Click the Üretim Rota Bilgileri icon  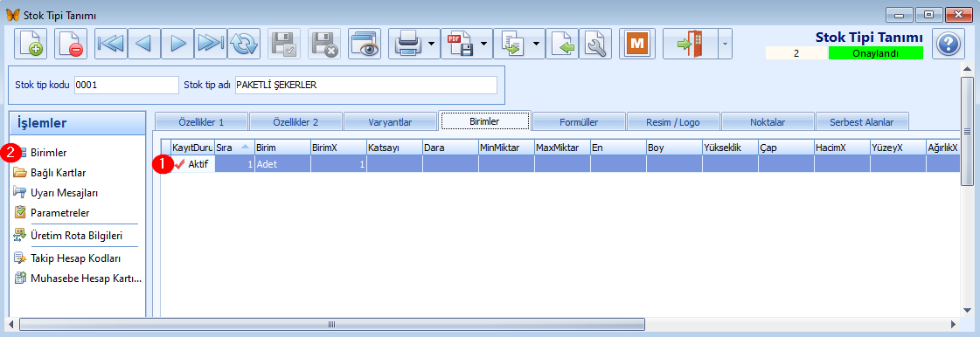click(19, 236)
